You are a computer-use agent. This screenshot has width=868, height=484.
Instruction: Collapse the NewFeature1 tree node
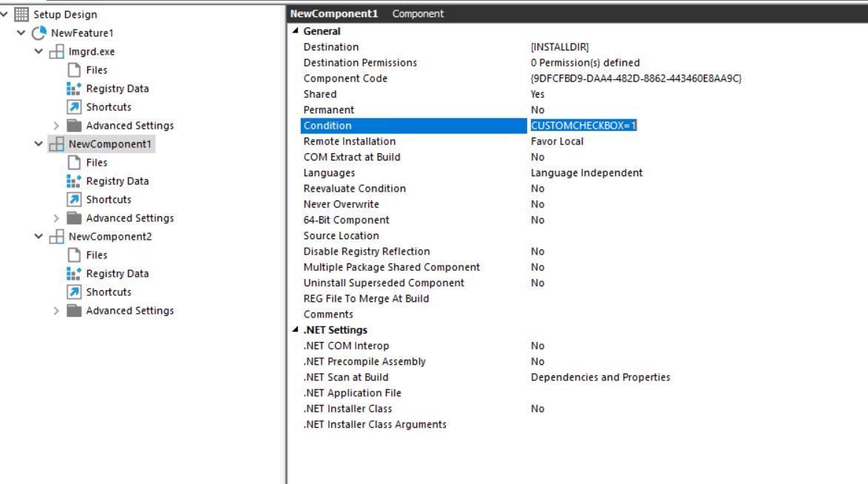(21, 33)
